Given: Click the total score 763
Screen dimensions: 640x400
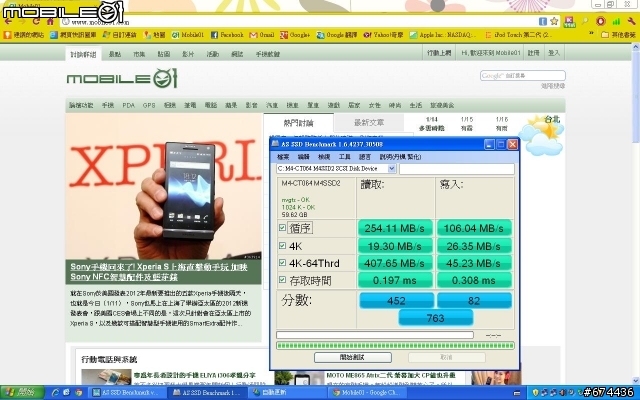Looking at the screenshot, I should click(436, 318).
